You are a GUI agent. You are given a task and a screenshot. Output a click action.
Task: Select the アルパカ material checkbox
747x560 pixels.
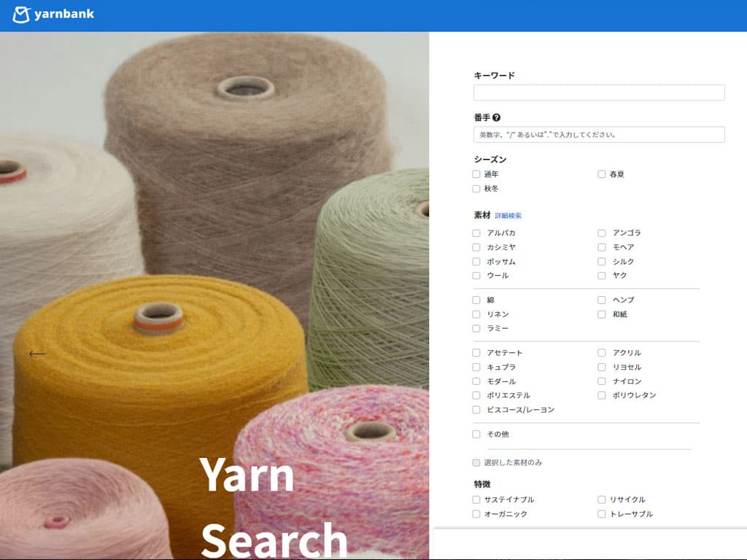pyautogui.click(x=476, y=233)
